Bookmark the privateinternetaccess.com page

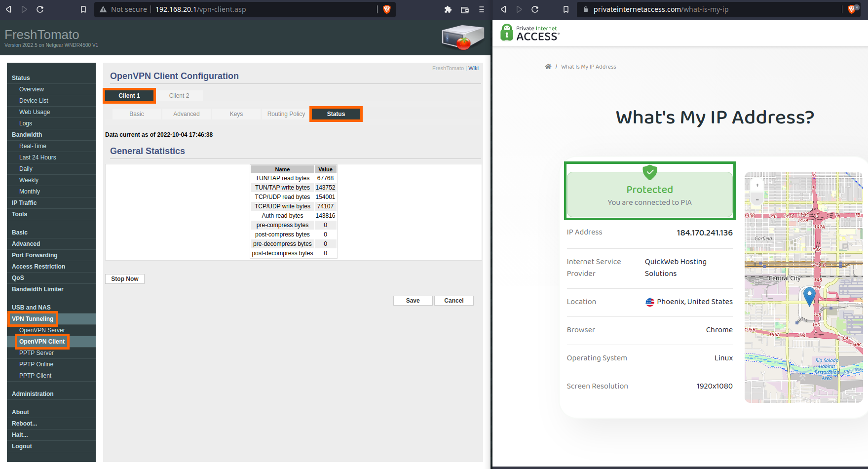tap(566, 9)
